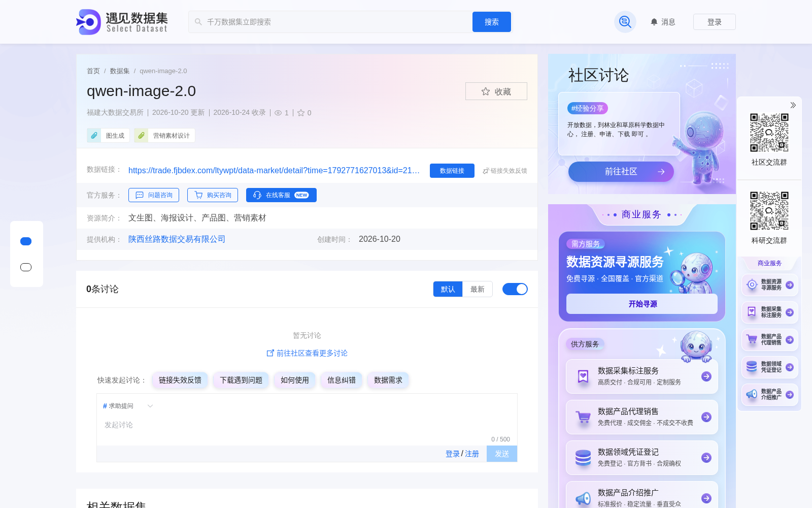The image size is (812, 508).
Task: Click the star count icon under the title
Action: click(301, 113)
